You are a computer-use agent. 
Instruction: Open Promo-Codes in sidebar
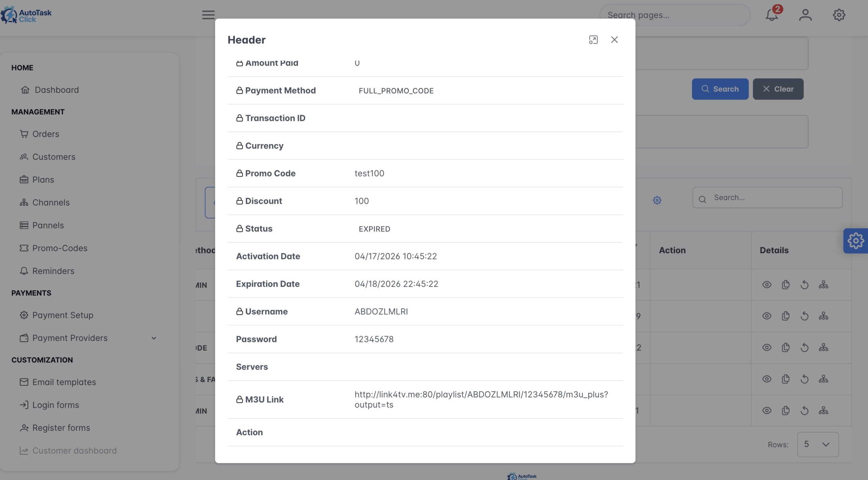point(53,248)
